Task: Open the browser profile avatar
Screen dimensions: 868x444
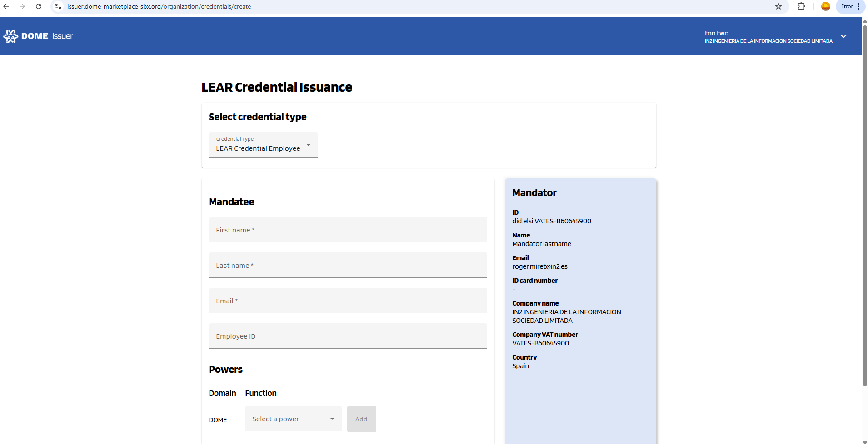Action: coord(826,6)
